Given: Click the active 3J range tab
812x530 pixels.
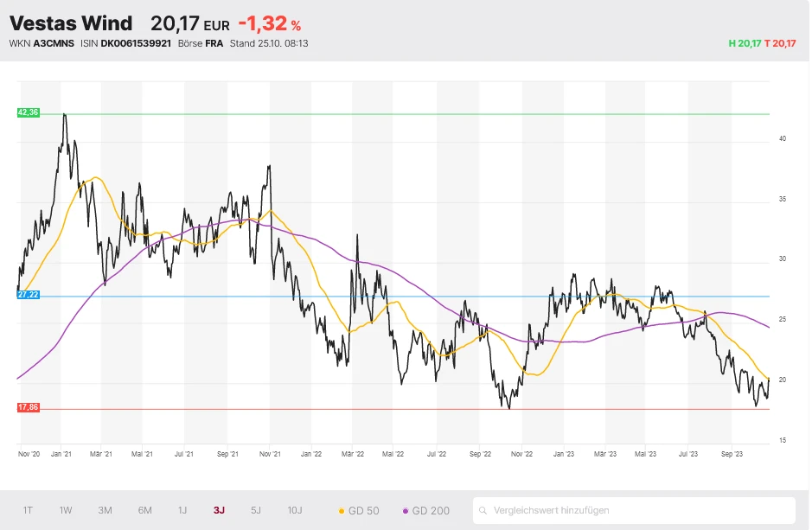Looking at the screenshot, I should 219,510.
